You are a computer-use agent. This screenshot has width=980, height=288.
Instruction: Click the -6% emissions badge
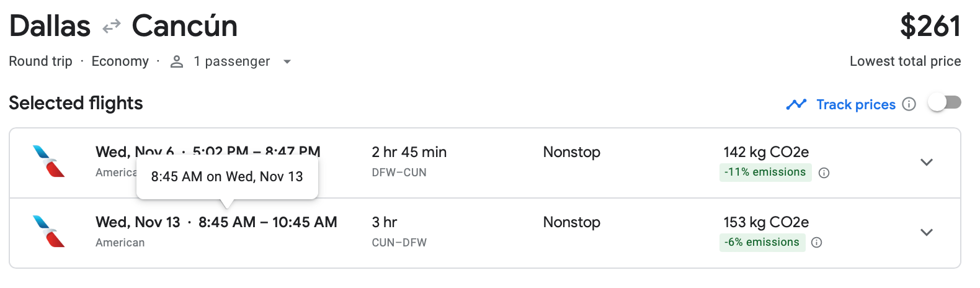tap(762, 242)
